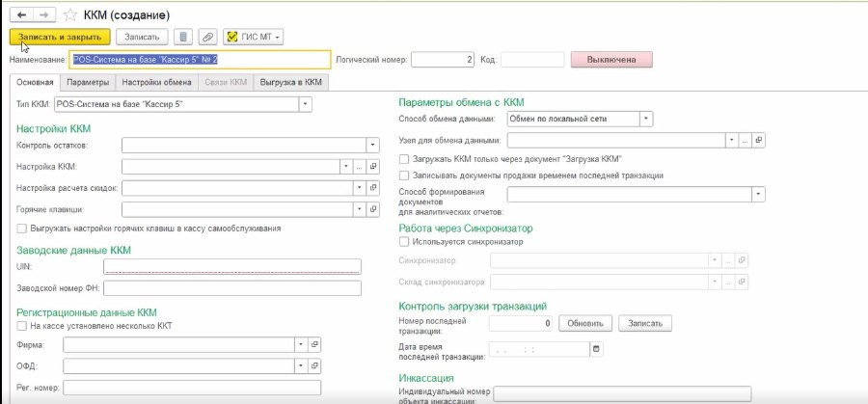The image size is (868, 404).
Task: Open the ГИС МТ toolbar menu
Action: pyautogui.click(x=254, y=37)
